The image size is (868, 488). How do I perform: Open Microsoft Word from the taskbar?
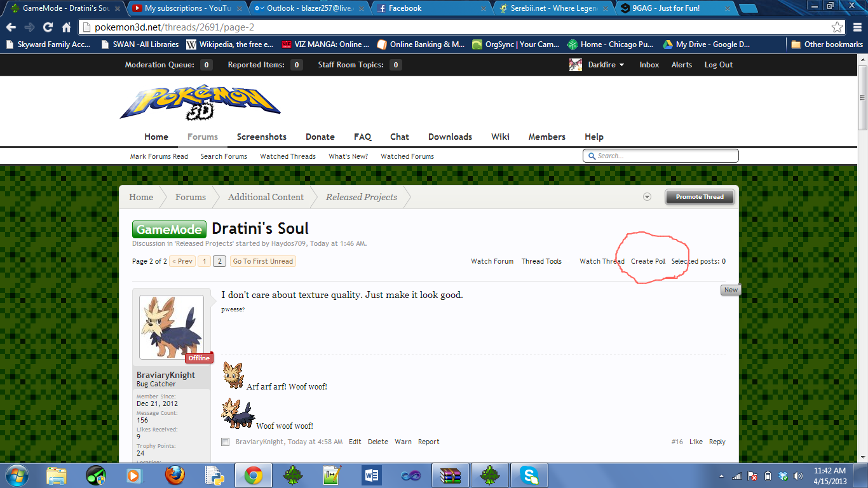pos(372,475)
